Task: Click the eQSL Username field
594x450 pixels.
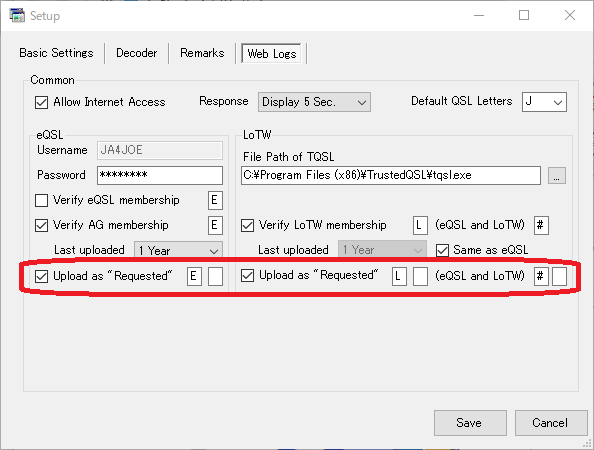Action: [159, 150]
